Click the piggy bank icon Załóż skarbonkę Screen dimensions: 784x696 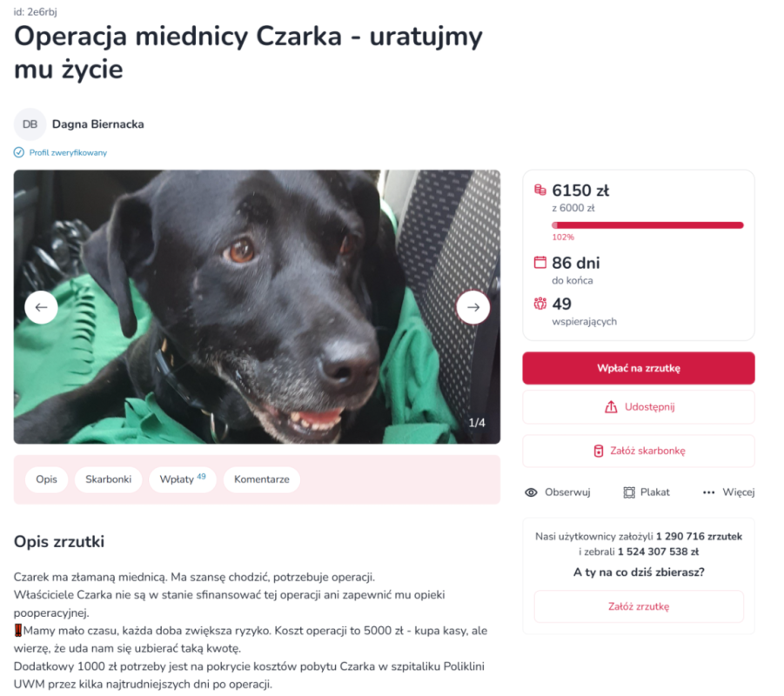point(599,451)
